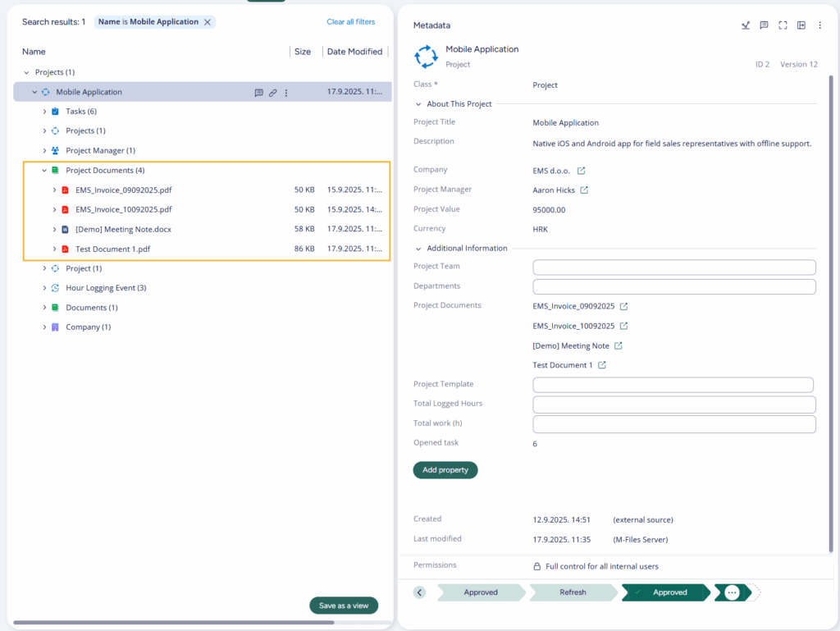
Task: Click the link icon on Mobile Application row
Action: pos(272,93)
